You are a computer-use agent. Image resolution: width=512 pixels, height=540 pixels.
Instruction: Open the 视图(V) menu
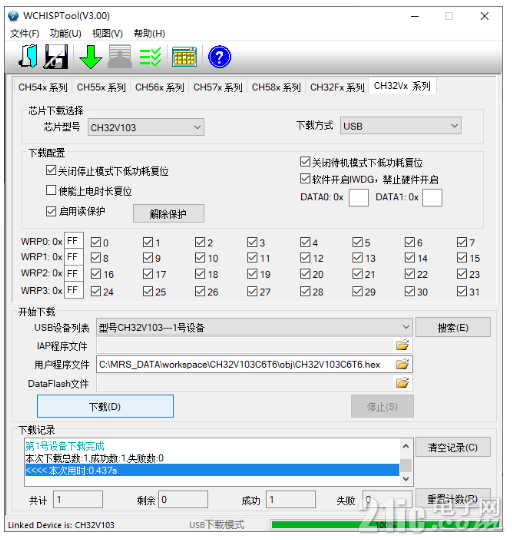[x=107, y=33]
